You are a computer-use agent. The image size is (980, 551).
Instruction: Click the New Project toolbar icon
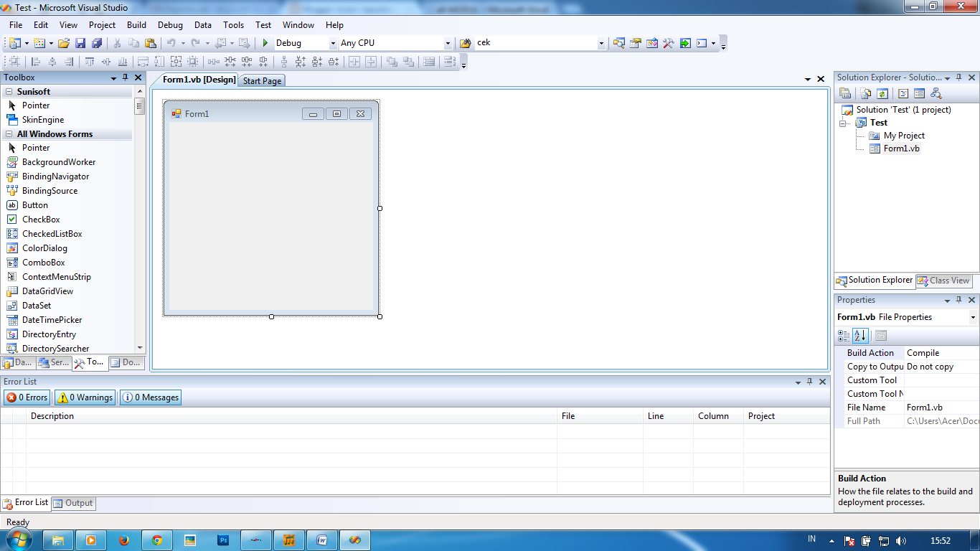point(15,43)
